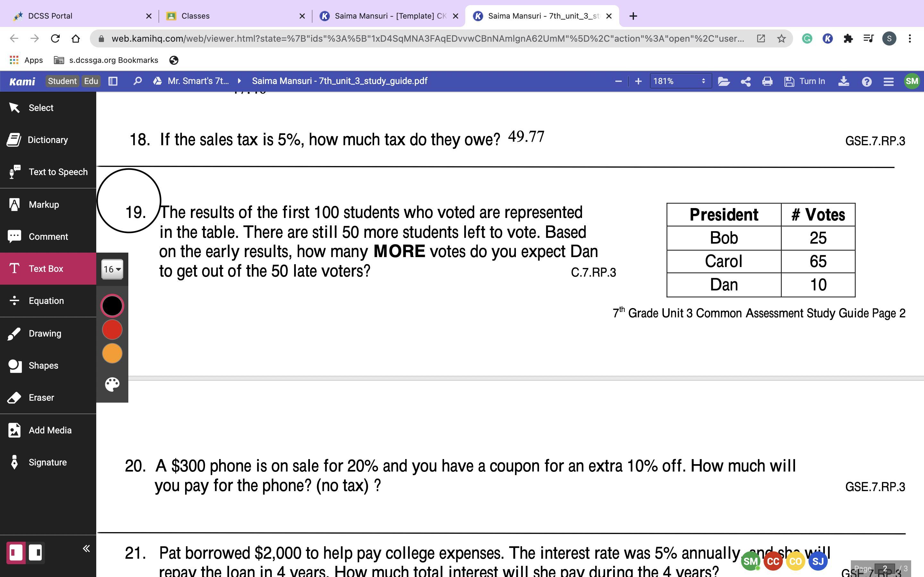Pick the red text color swatch
This screenshot has height=577, width=924.
click(x=112, y=330)
